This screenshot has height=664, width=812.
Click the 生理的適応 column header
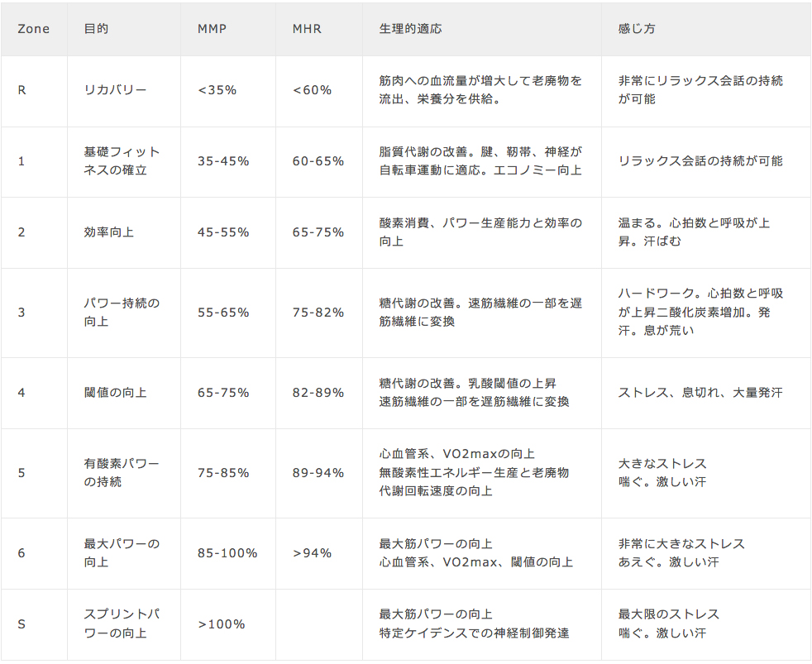pyautogui.click(x=410, y=29)
